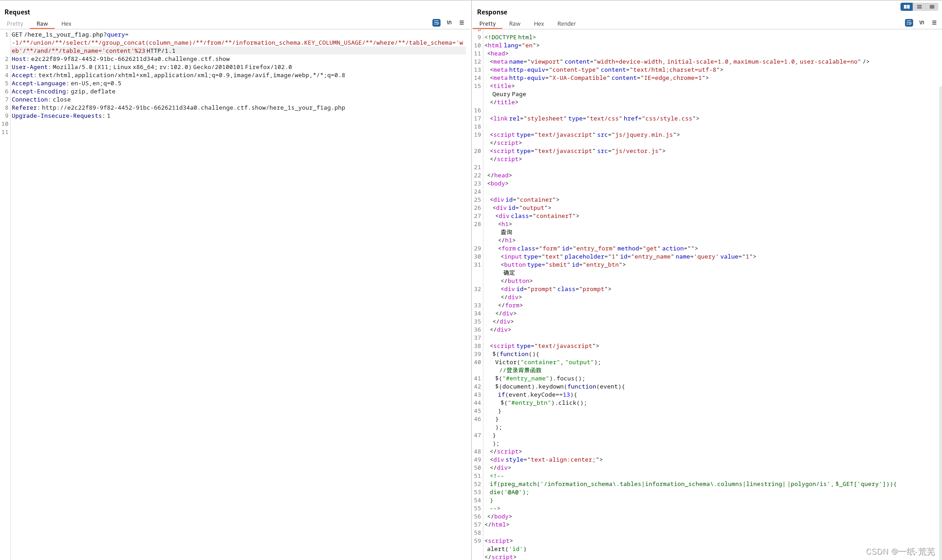Open the Response panel hamburger options menu
Viewport: 942px width, 560px height.
934,23
